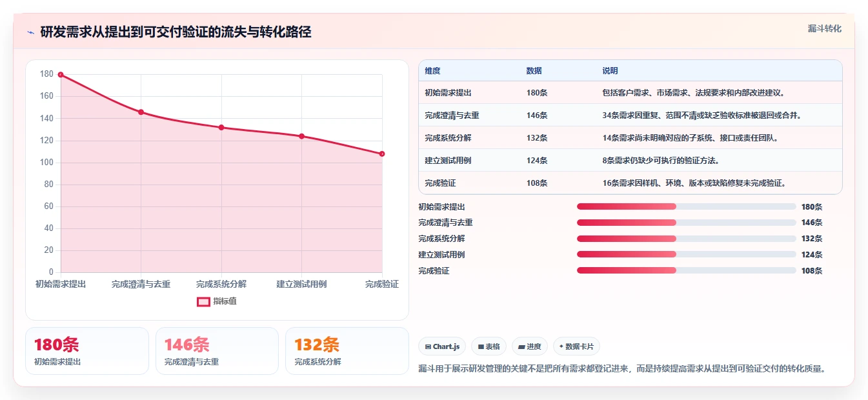Viewport: 868px width, 400px height.
Task: Click the 132条 card for 完成系统分解
Action: [x=347, y=351]
